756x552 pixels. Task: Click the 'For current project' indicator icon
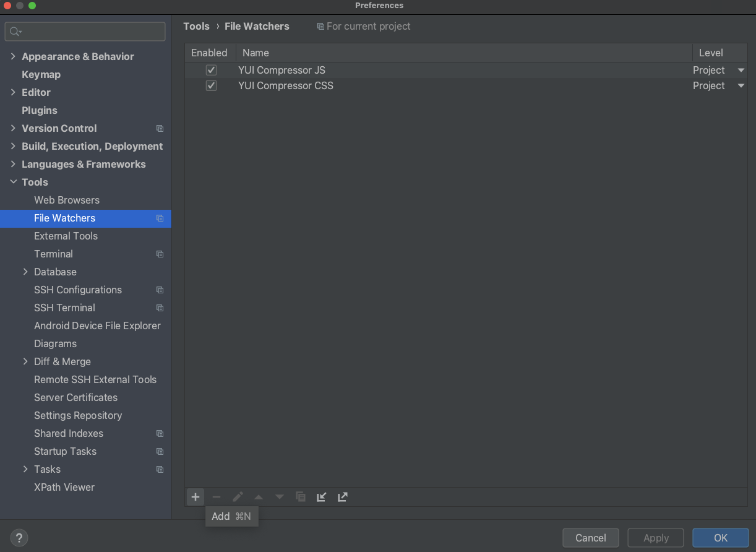coord(320,27)
